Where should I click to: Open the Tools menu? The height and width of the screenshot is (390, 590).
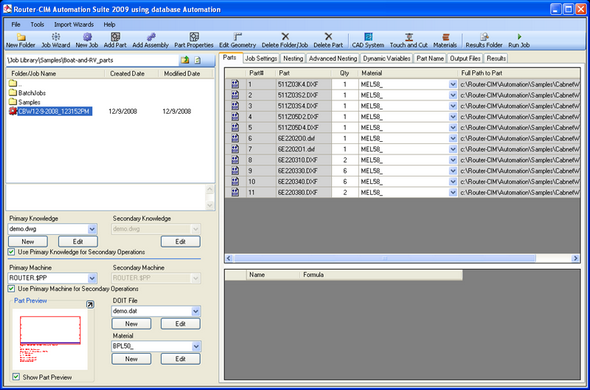pyautogui.click(x=37, y=24)
